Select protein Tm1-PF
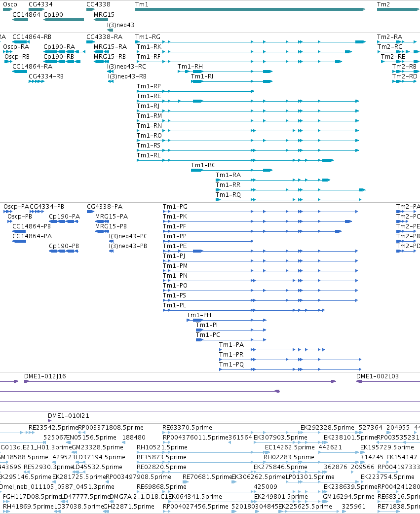 (x=252, y=231)
